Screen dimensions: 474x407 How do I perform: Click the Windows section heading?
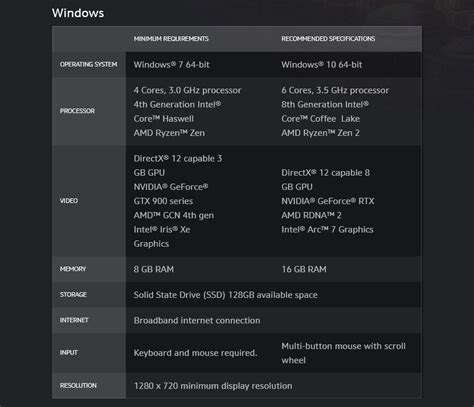click(78, 13)
